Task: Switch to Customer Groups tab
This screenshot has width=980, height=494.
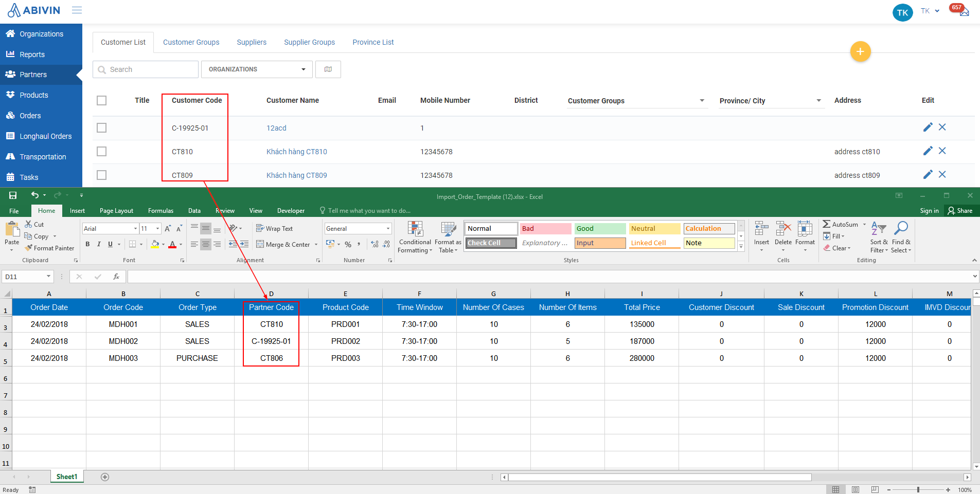Action: 191,42
